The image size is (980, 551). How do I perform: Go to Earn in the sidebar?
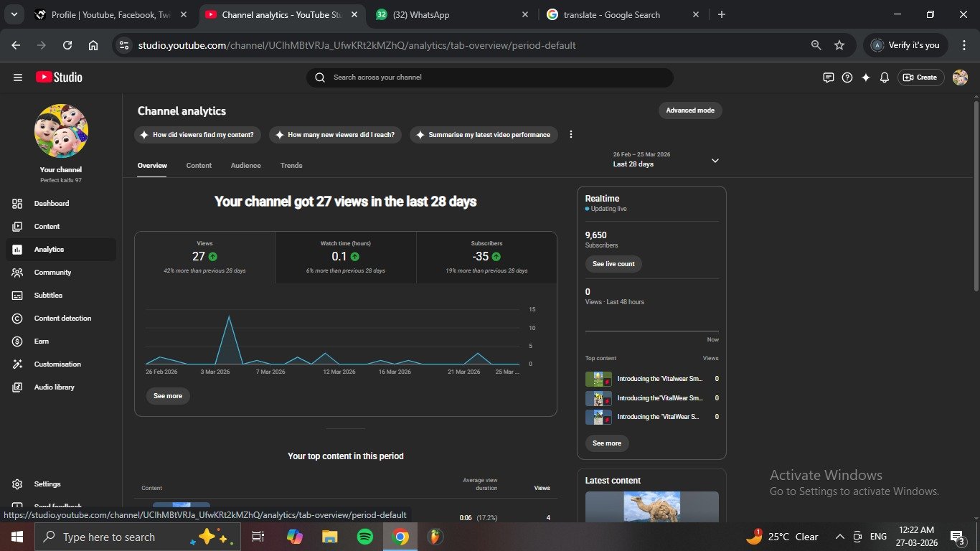point(42,342)
